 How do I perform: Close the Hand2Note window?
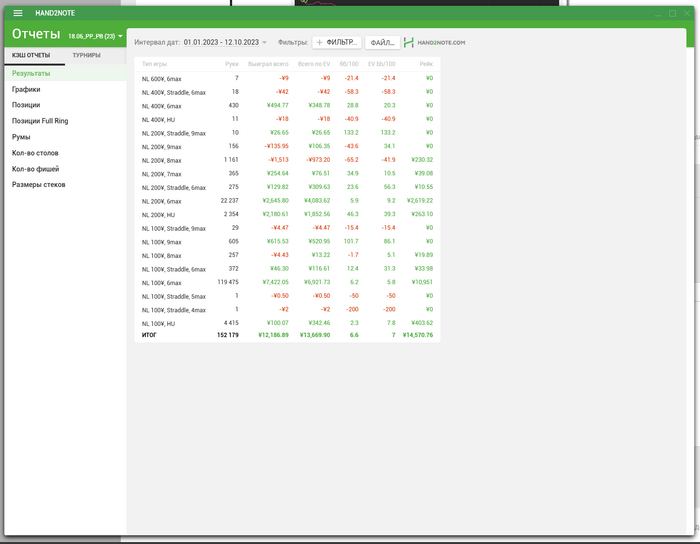click(687, 13)
